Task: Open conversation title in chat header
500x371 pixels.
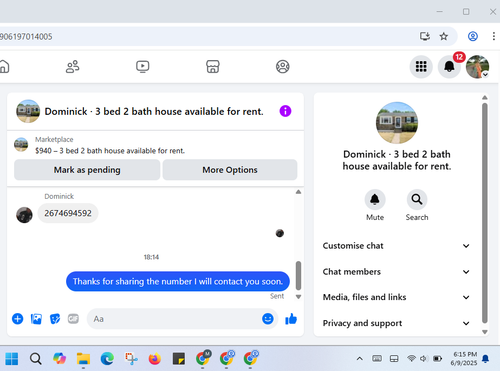Action: [154, 111]
